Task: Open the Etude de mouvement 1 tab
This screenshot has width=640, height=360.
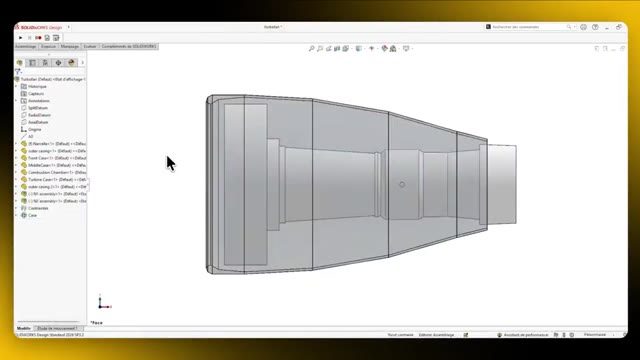Action: click(x=57, y=328)
